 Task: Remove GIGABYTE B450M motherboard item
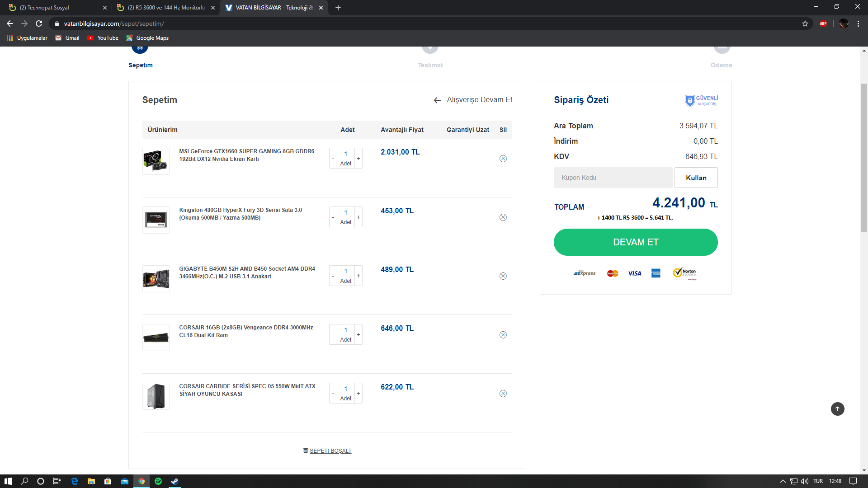pos(503,276)
